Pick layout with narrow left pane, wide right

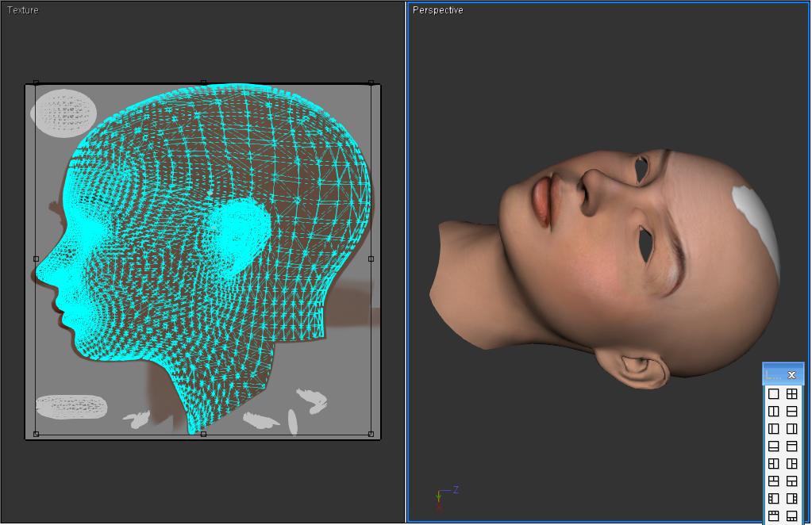pyautogui.click(x=774, y=428)
